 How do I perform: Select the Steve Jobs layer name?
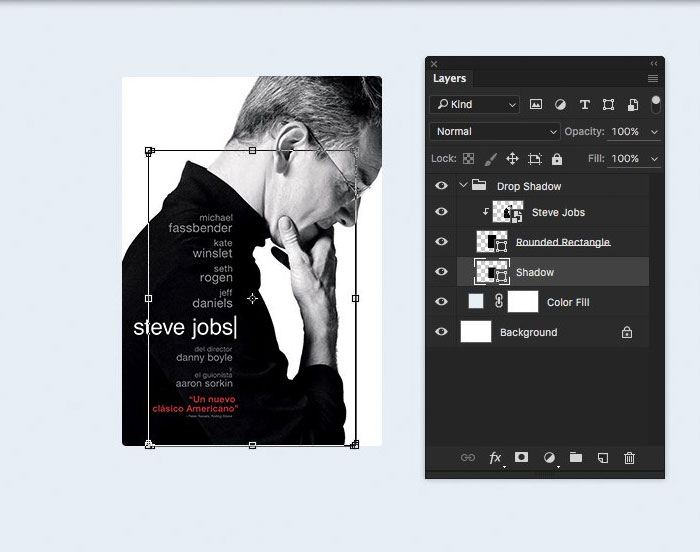point(558,213)
